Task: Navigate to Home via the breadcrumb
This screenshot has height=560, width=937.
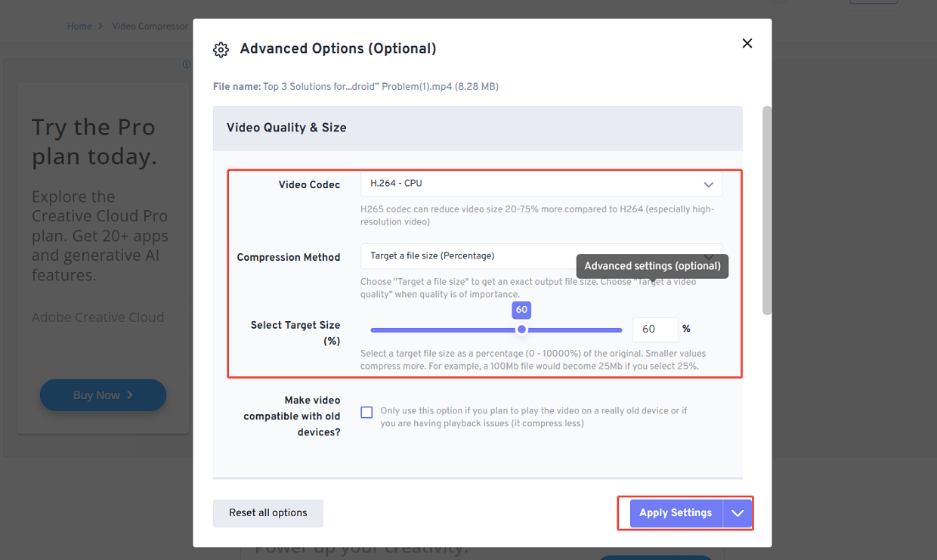Action: click(79, 26)
